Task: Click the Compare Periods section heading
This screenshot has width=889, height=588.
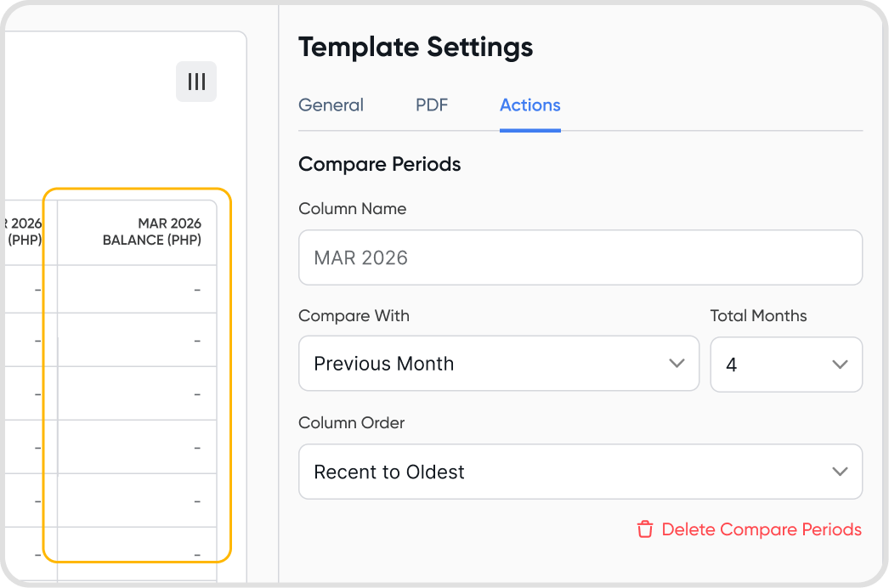Action: point(379,164)
